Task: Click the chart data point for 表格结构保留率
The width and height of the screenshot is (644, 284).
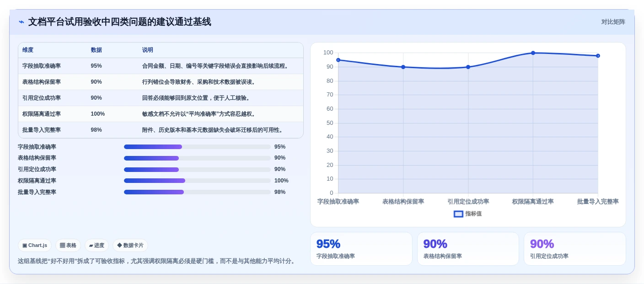Action: click(x=403, y=67)
